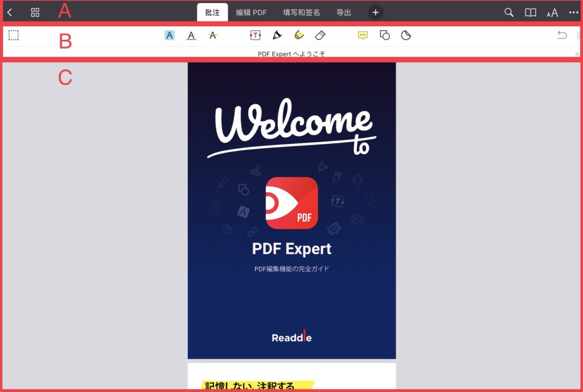Switch to the 批注 tab

(x=212, y=13)
